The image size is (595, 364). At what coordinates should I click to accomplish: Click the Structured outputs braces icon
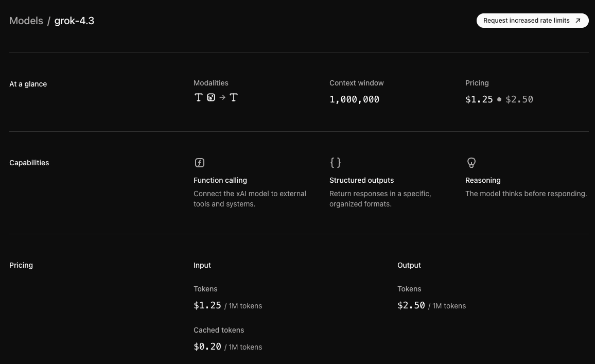(x=336, y=163)
